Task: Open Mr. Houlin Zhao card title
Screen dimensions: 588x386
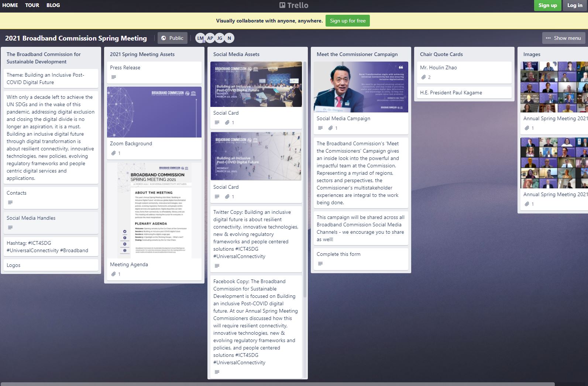Action: click(x=439, y=67)
